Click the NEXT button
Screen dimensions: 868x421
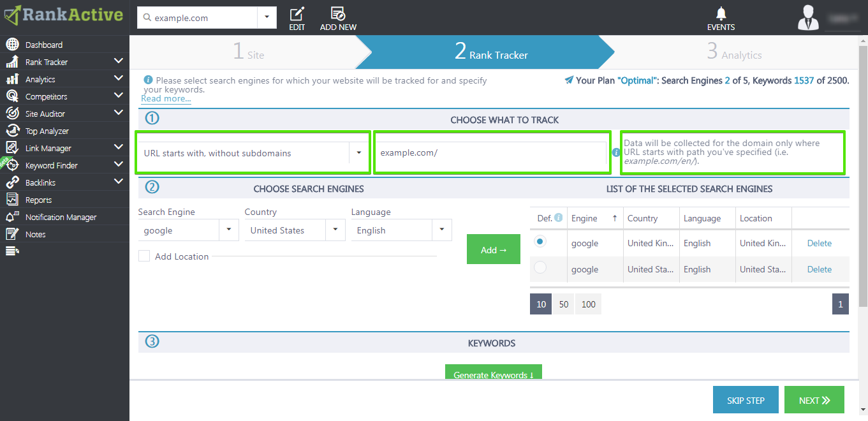[x=814, y=400]
